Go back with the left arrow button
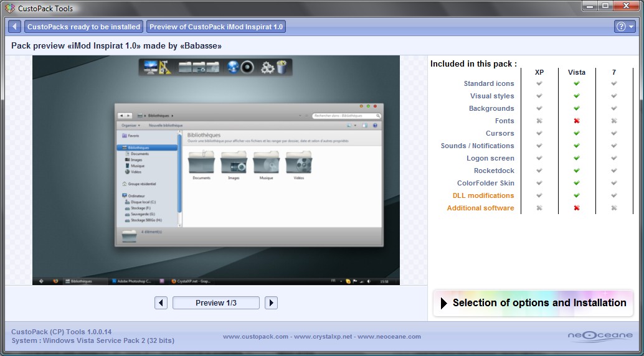The height and width of the screenshot is (356, 644). tap(14, 27)
